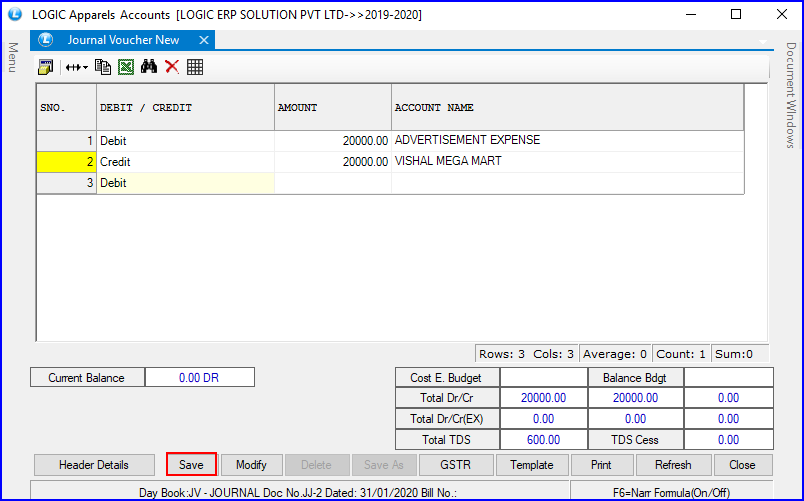Click the red X delete row icon
The image size is (804, 501).
click(x=172, y=67)
